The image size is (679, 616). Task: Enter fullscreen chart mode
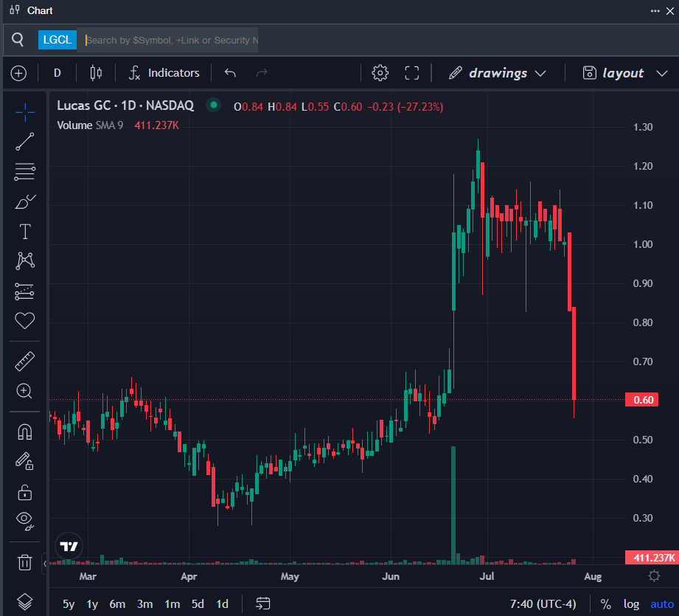coord(412,73)
